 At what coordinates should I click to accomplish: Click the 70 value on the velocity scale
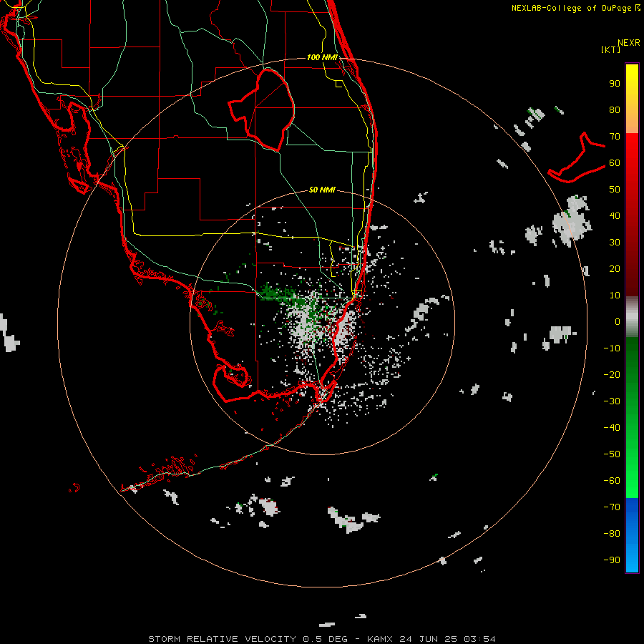(x=615, y=137)
